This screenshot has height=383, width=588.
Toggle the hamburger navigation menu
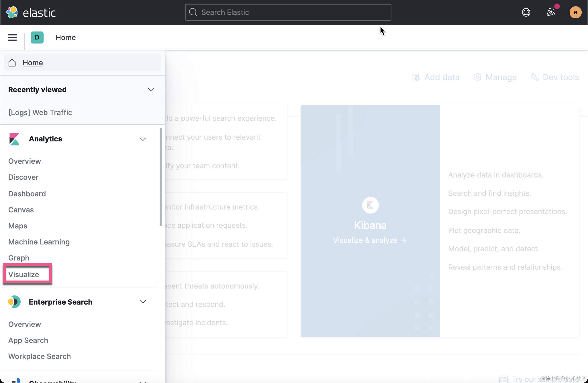pos(12,37)
